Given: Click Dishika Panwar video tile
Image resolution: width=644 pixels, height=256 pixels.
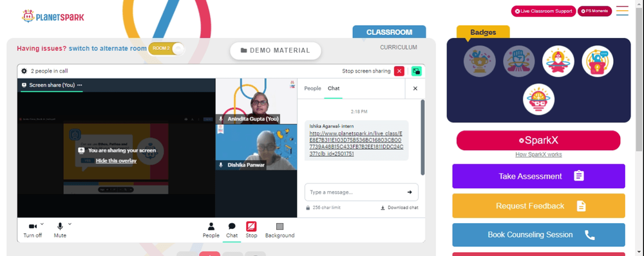Looking at the screenshot, I should [x=256, y=147].
